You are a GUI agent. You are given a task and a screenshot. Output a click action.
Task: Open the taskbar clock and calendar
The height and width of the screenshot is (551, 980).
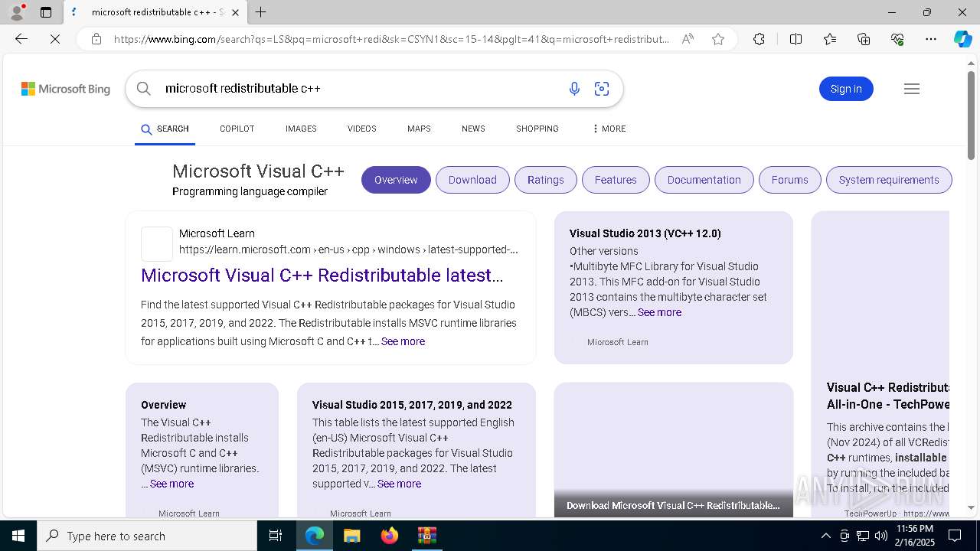[x=914, y=536]
